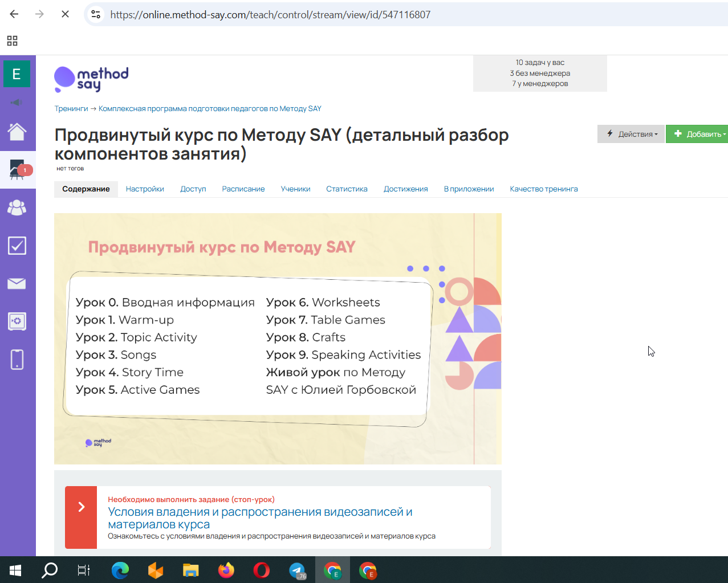Click the нет тегов label

[70, 169]
